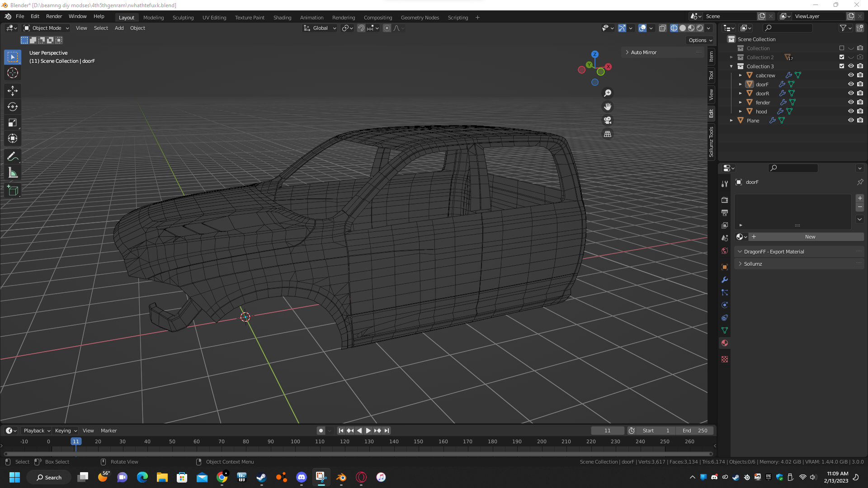Jump to the timeline end frame
The width and height of the screenshot is (868, 488).
click(387, 431)
